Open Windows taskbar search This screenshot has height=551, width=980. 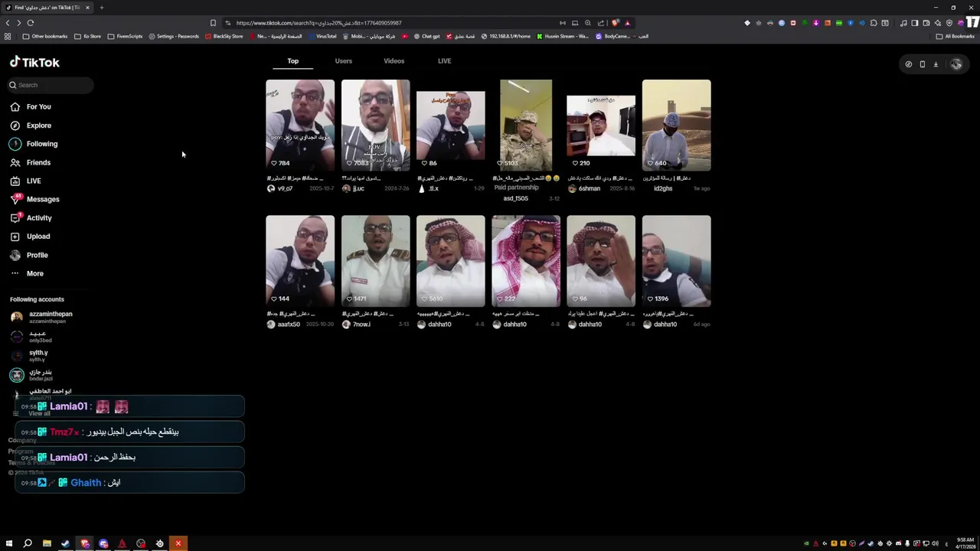28,543
